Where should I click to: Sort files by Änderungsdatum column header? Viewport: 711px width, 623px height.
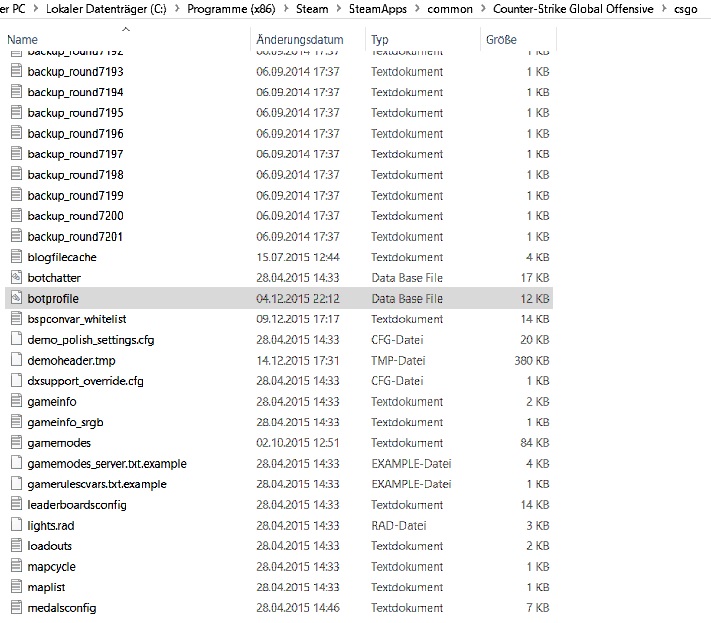coord(300,39)
